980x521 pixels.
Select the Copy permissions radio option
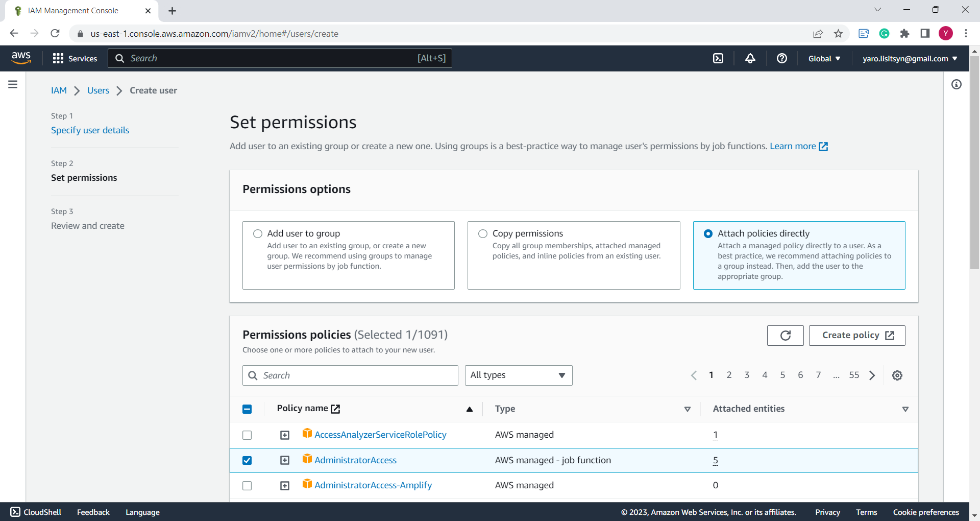coord(483,233)
